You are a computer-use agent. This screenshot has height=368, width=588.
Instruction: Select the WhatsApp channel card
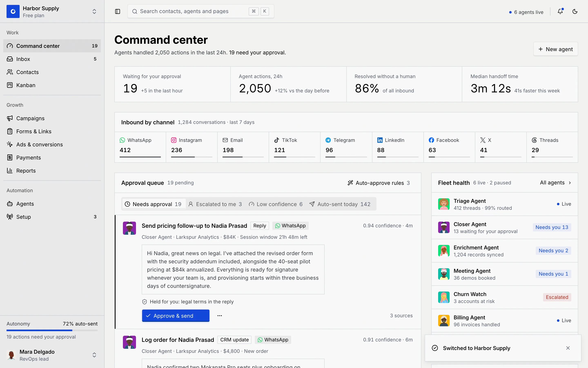tap(140, 147)
